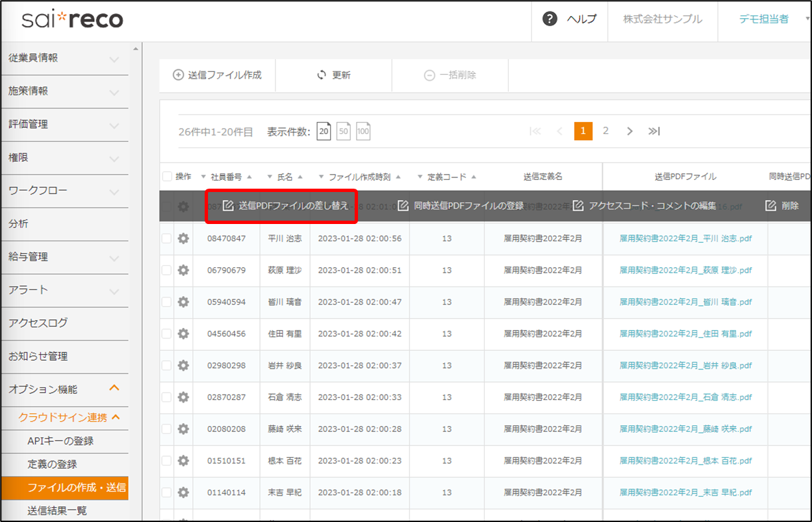Select all rows with header checkbox

[x=167, y=177]
